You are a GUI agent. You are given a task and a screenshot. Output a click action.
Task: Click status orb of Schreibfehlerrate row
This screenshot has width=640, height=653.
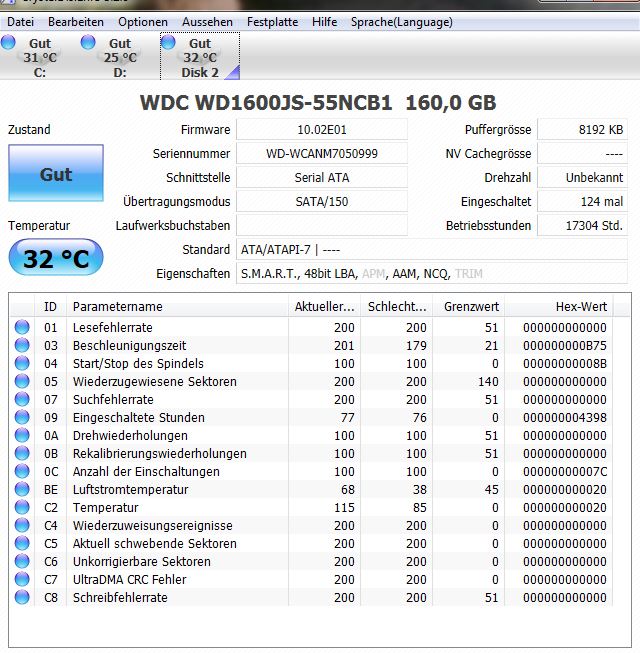22,597
